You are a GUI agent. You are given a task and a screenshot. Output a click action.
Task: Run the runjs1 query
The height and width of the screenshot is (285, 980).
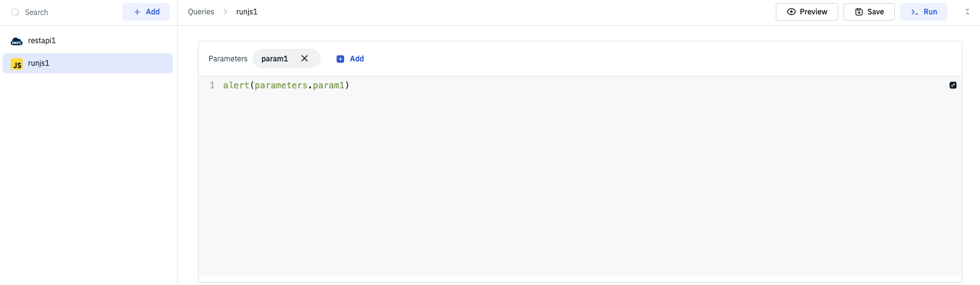click(x=924, y=12)
